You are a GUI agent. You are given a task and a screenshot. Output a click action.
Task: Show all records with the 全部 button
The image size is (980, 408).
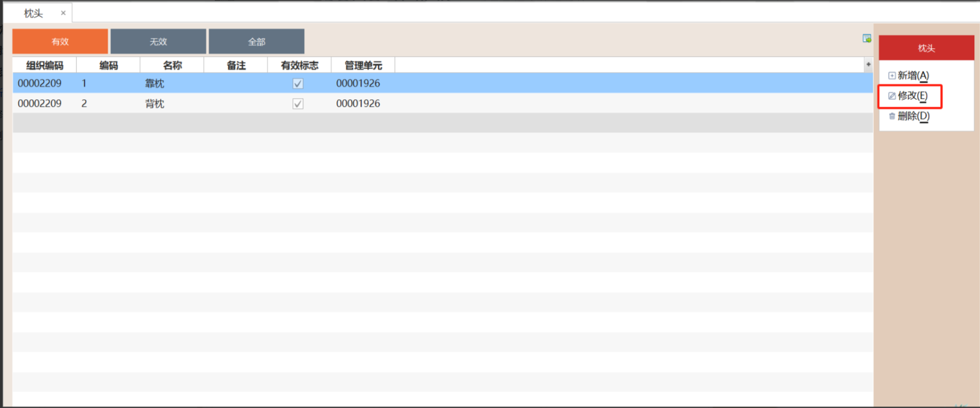coord(256,41)
